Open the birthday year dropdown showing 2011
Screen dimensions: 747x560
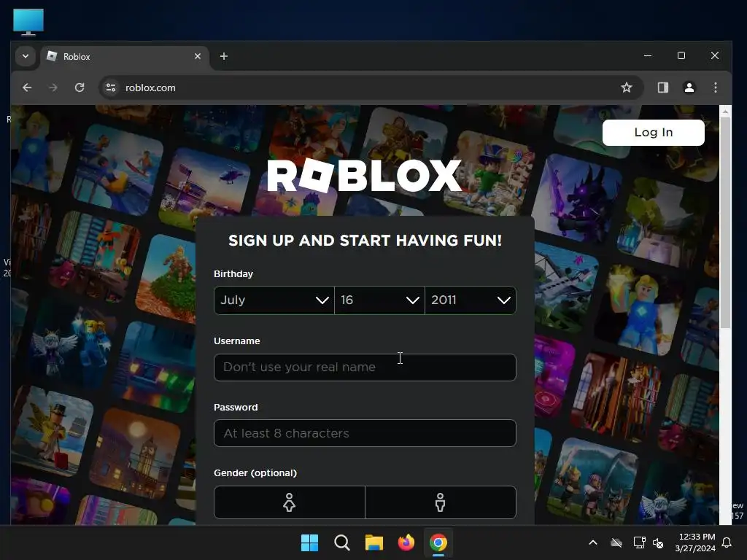pyautogui.click(x=471, y=300)
